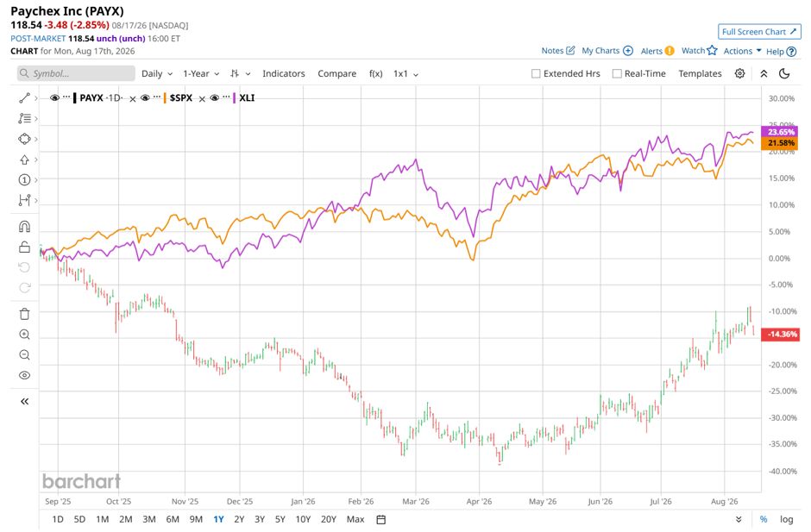811x532 pixels.
Task: Collapse the drawing tools sidebar
Action: (x=24, y=401)
